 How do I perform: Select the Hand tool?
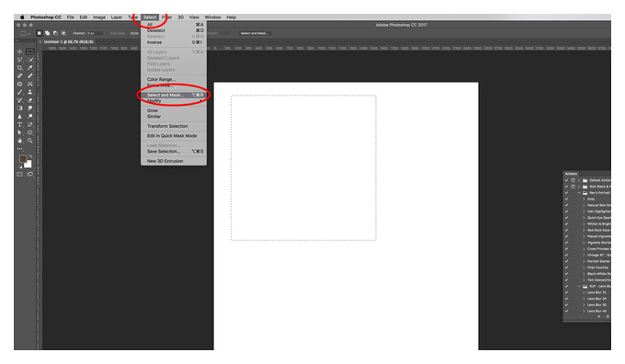(19, 141)
